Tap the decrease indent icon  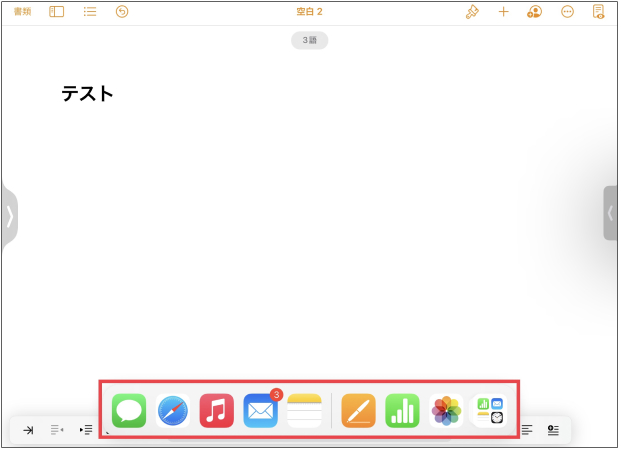(57, 430)
